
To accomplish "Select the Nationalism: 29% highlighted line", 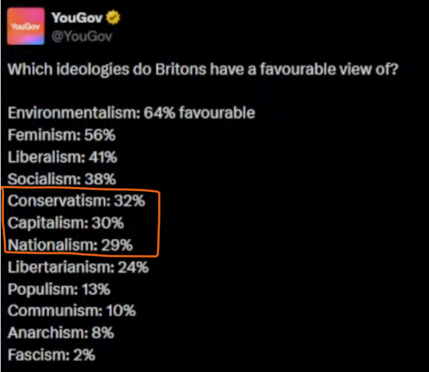I will pyautogui.click(x=70, y=245).
